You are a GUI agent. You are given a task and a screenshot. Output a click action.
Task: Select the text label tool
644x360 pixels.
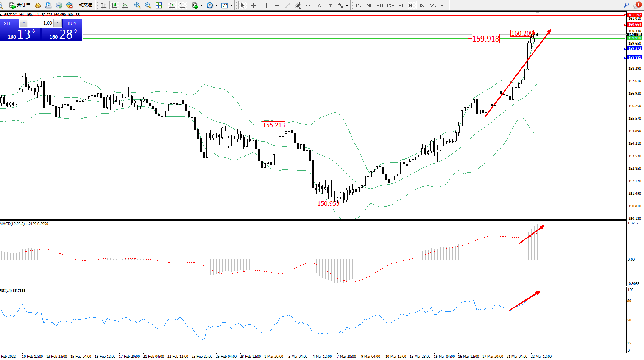319,5
